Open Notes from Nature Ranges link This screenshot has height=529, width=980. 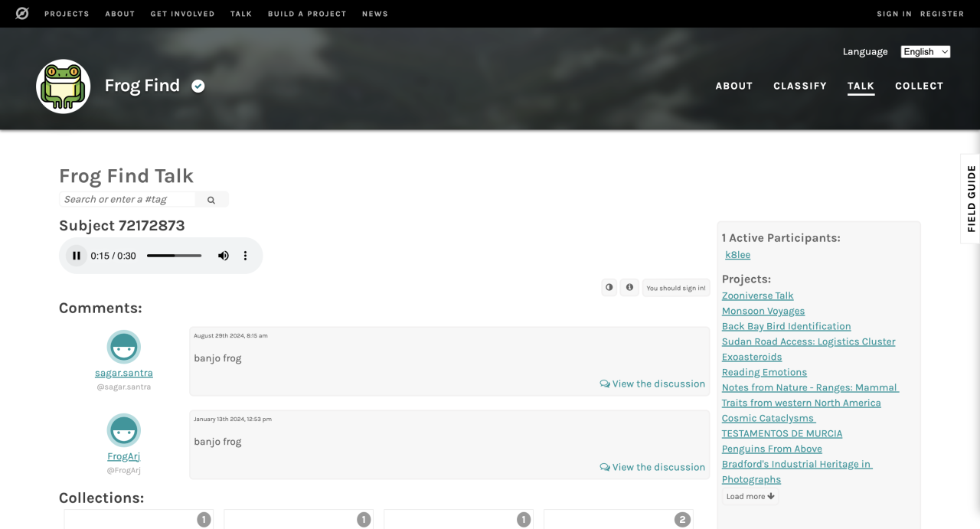[810, 395]
